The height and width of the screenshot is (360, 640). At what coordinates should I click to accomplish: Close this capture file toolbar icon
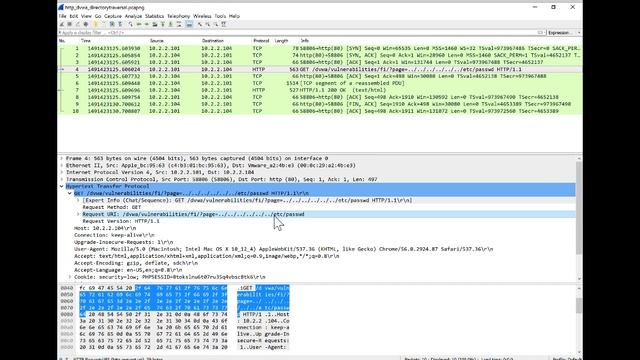(x=111, y=24)
